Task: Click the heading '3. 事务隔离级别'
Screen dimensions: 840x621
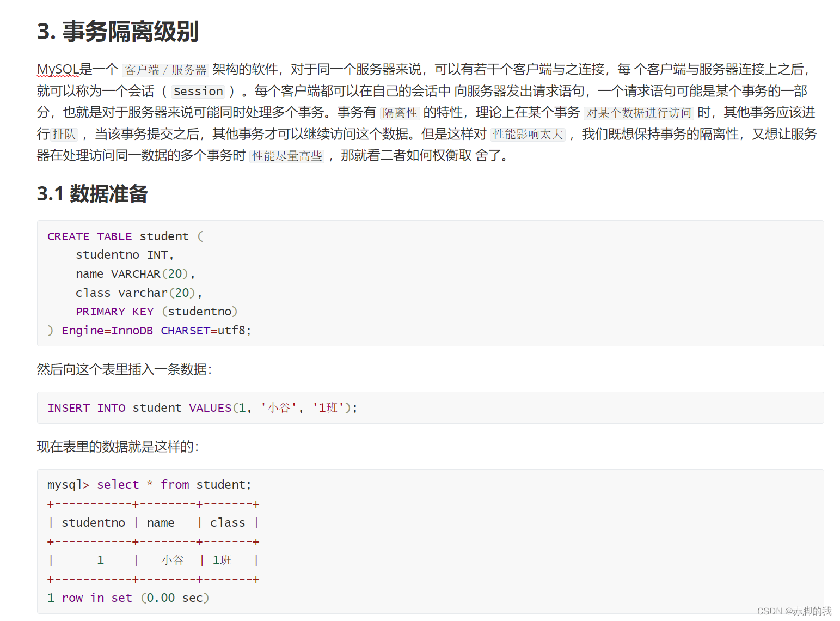Action: click(118, 32)
